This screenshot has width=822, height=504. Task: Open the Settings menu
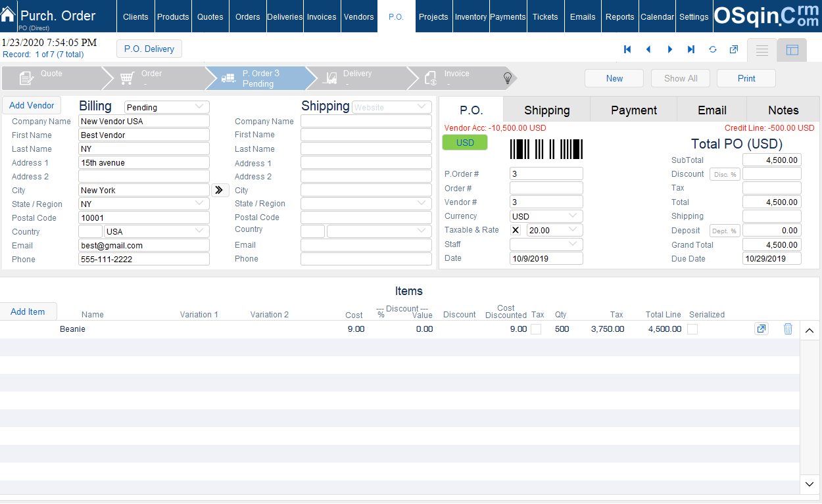pos(694,16)
